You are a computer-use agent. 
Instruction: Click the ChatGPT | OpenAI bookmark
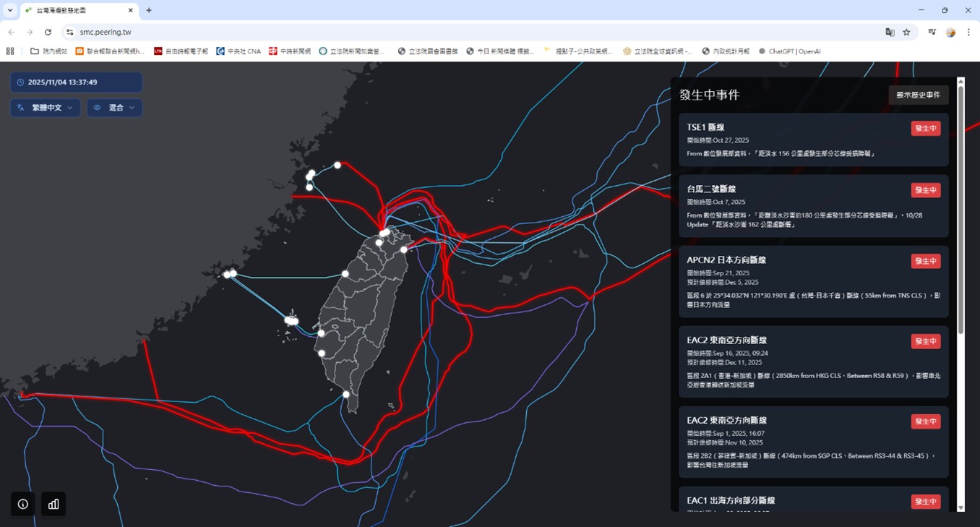coord(789,51)
